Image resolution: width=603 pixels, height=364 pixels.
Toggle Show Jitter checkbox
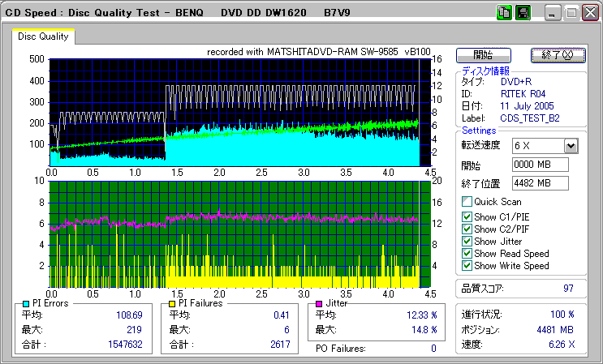pos(467,242)
